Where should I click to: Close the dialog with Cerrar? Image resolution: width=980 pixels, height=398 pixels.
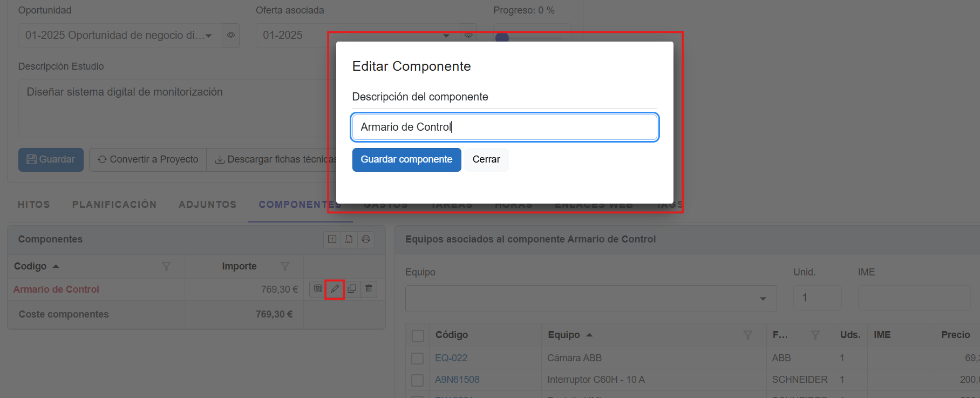click(x=486, y=159)
